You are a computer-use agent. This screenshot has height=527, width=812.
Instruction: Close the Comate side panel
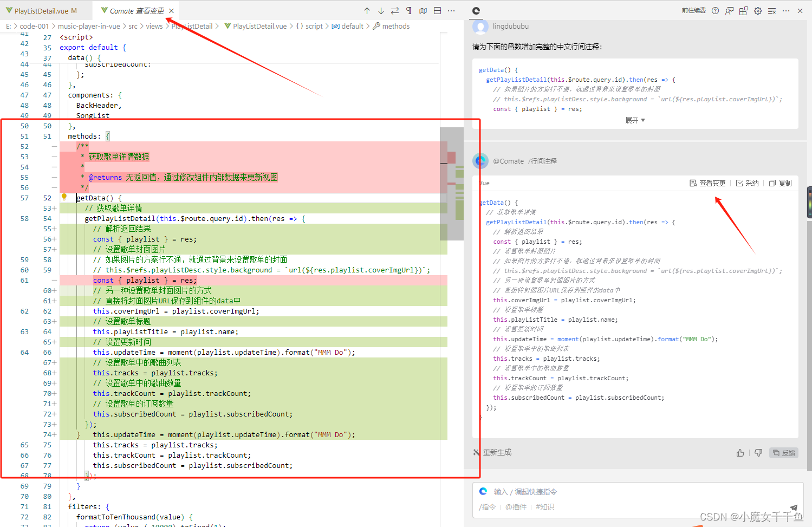[800, 11]
